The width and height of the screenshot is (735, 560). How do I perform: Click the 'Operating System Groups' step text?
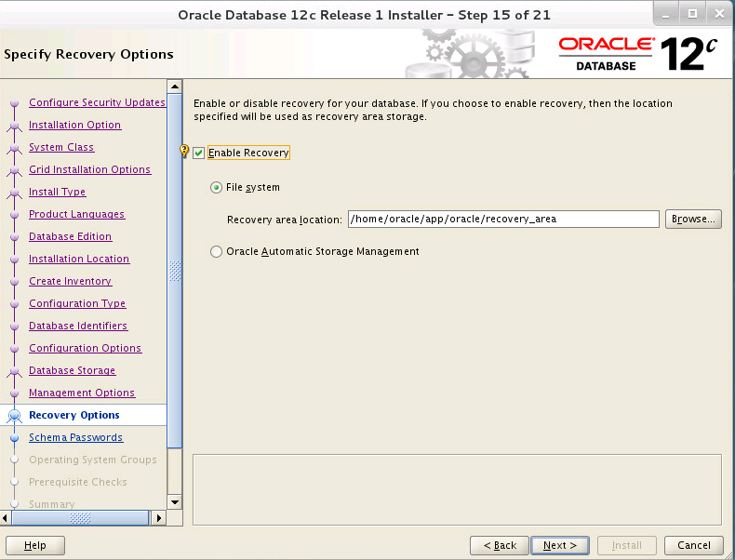93,460
